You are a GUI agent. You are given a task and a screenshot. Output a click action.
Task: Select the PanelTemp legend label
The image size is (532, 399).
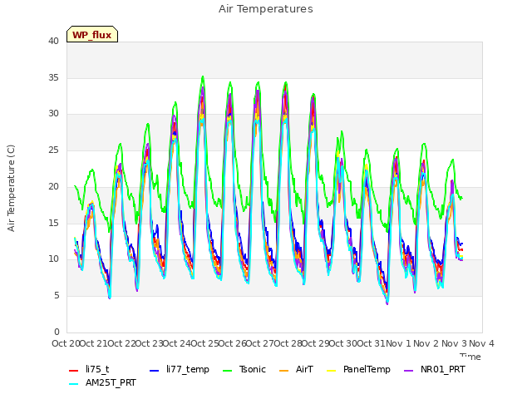pyautogui.click(x=367, y=369)
